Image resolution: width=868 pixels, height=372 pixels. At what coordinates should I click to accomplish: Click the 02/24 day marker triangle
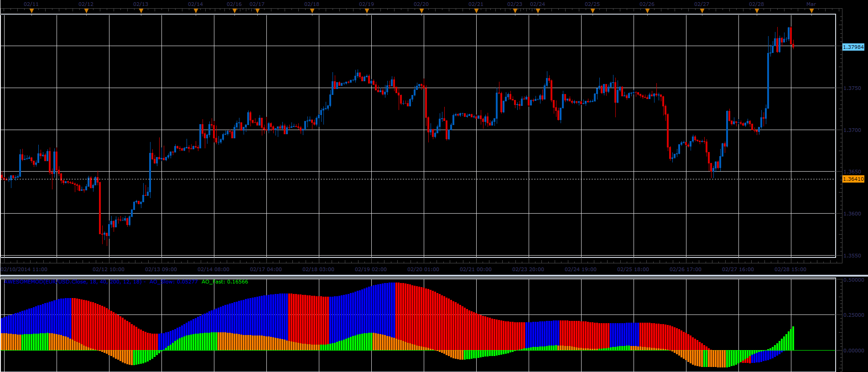point(538,11)
